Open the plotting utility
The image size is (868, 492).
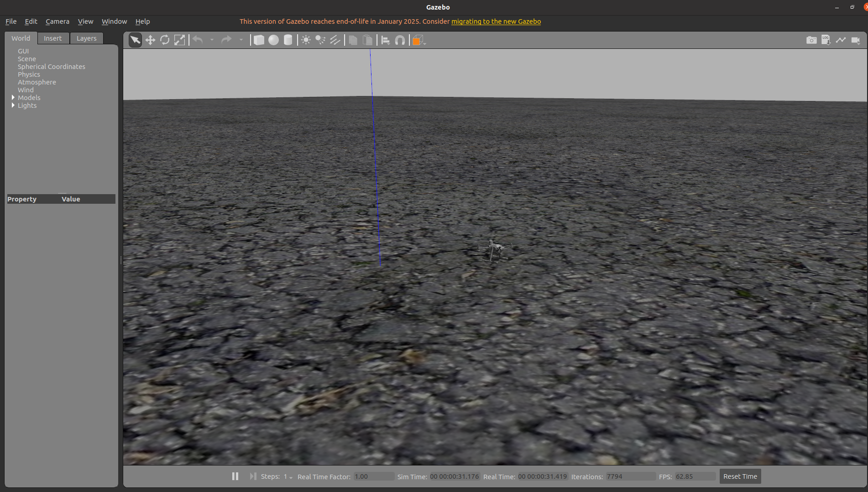tap(841, 40)
